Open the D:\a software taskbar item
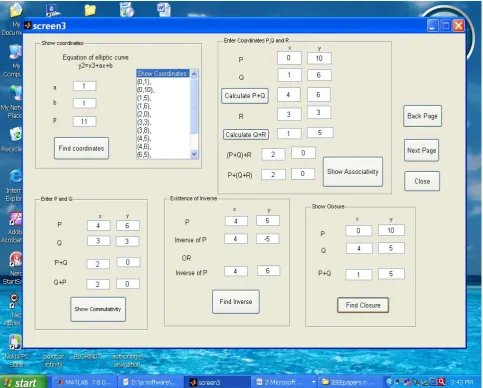The image size is (483, 388). 150,382
